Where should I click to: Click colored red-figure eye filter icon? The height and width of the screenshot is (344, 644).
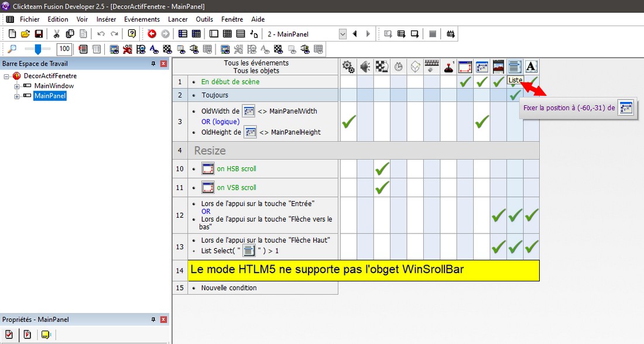128,49
